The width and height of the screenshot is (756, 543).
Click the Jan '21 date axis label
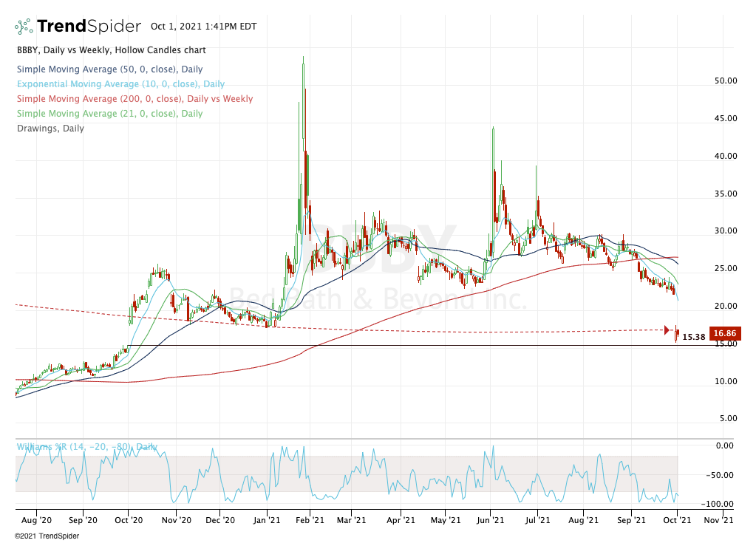[267, 520]
